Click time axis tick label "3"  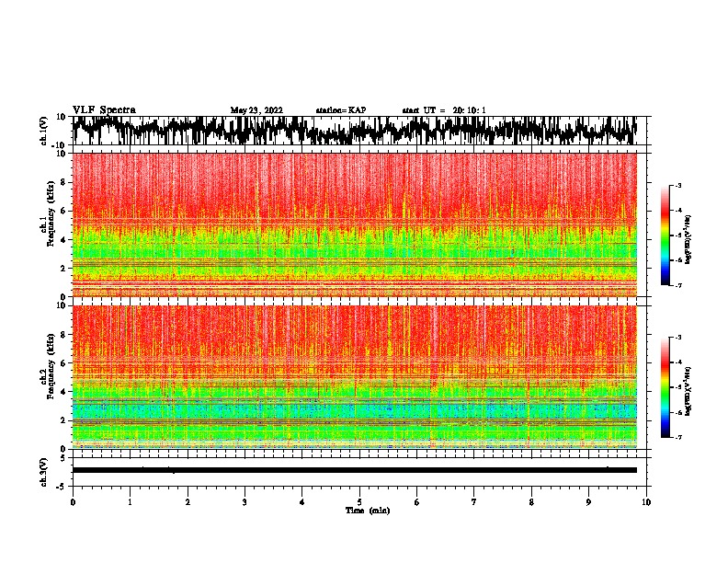click(245, 502)
